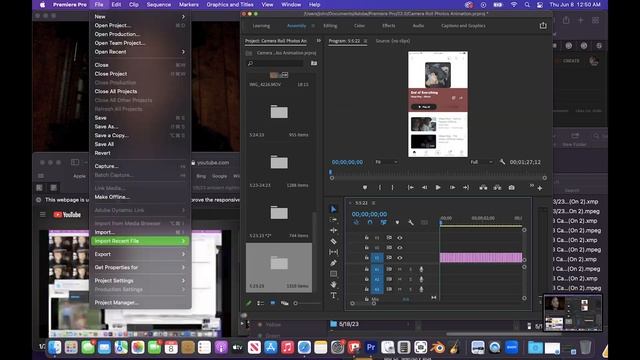
Task: Show the hidden panels overflow chevron
Action: click(319, 40)
